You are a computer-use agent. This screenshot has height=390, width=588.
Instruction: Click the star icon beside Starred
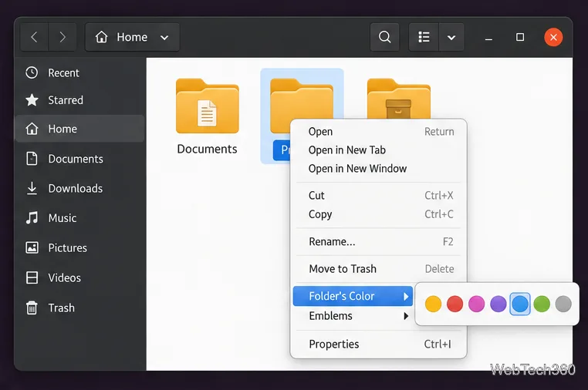[x=32, y=100]
